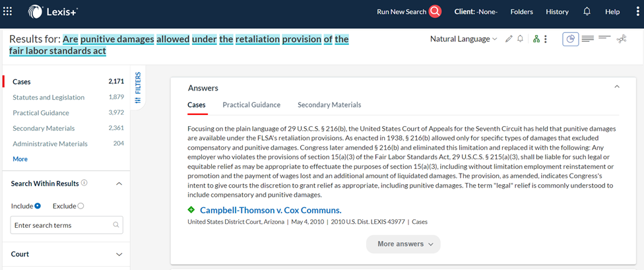Open the notifications bell in header
The image size is (644, 270).
[x=587, y=11]
